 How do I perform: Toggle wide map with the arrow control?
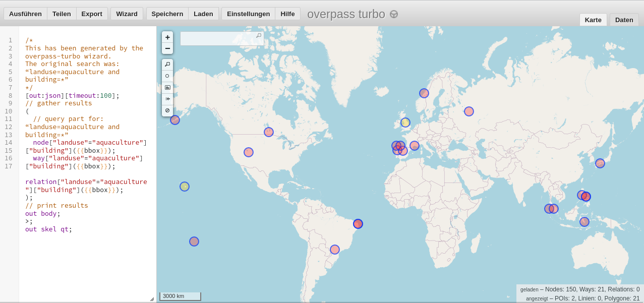[167, 99]
